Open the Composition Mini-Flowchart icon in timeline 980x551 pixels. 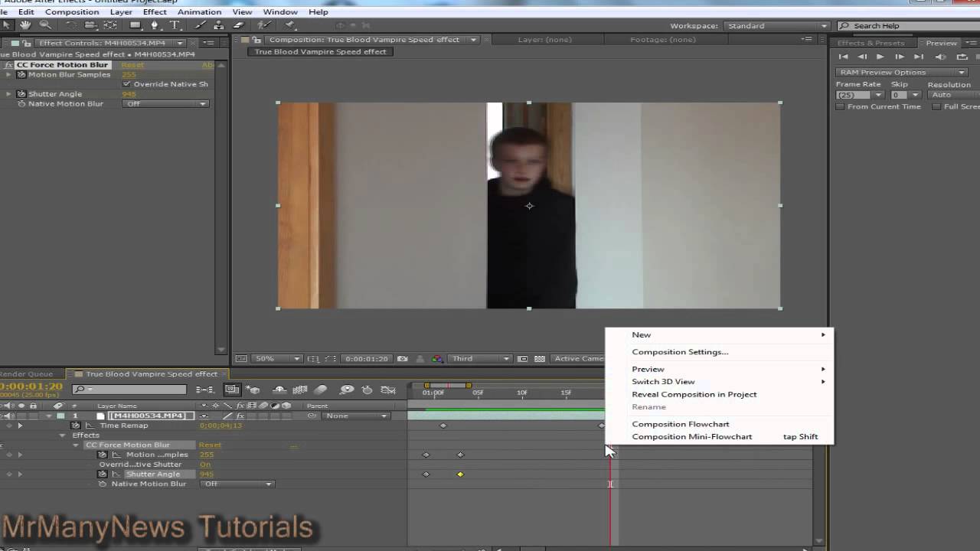206,390
